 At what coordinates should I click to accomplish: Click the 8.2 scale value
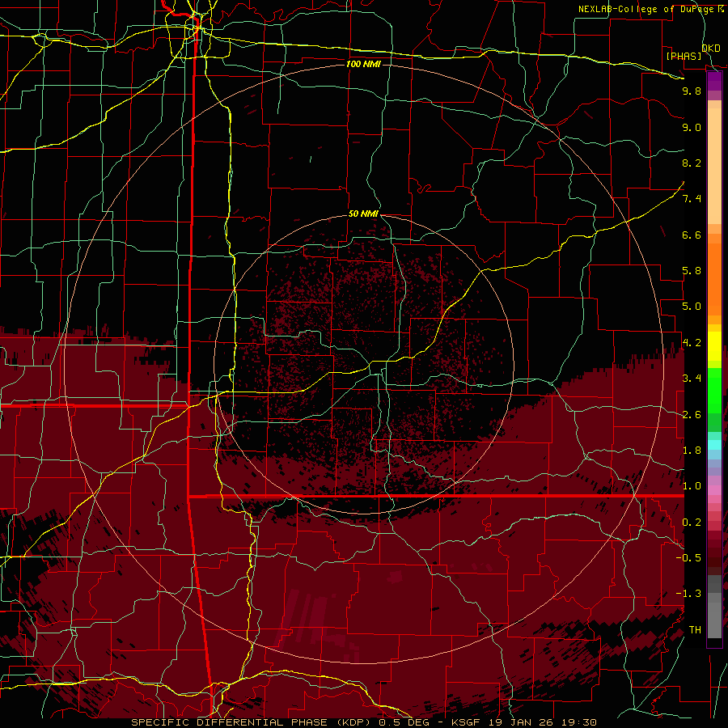[x=692, y=163]
